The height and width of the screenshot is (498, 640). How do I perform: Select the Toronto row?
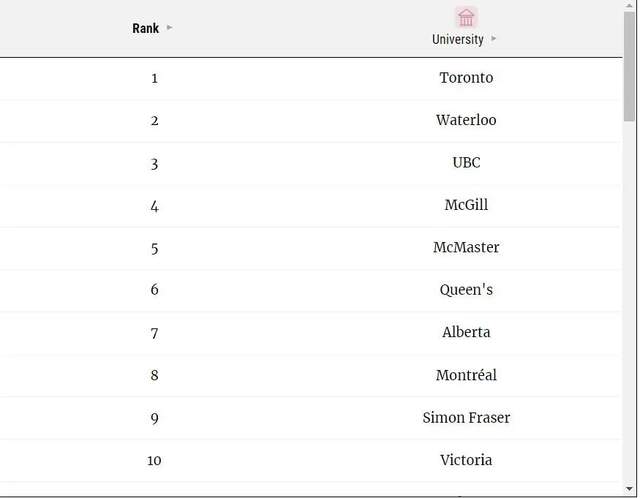pyautogui.click(x=311, y=78)
